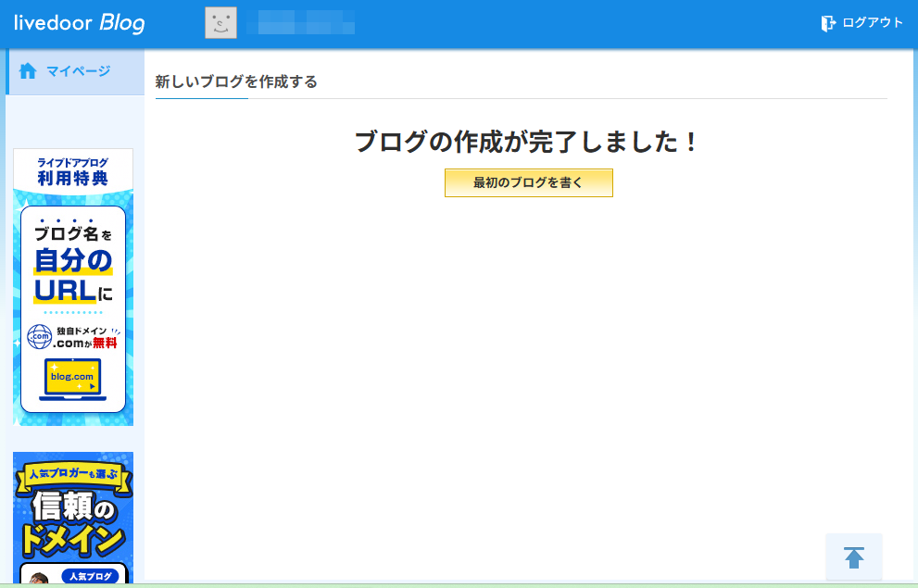Click the ブログの作成が完了しました！ heading
This screenshot has width=918, height=588.
coord(528,142)
